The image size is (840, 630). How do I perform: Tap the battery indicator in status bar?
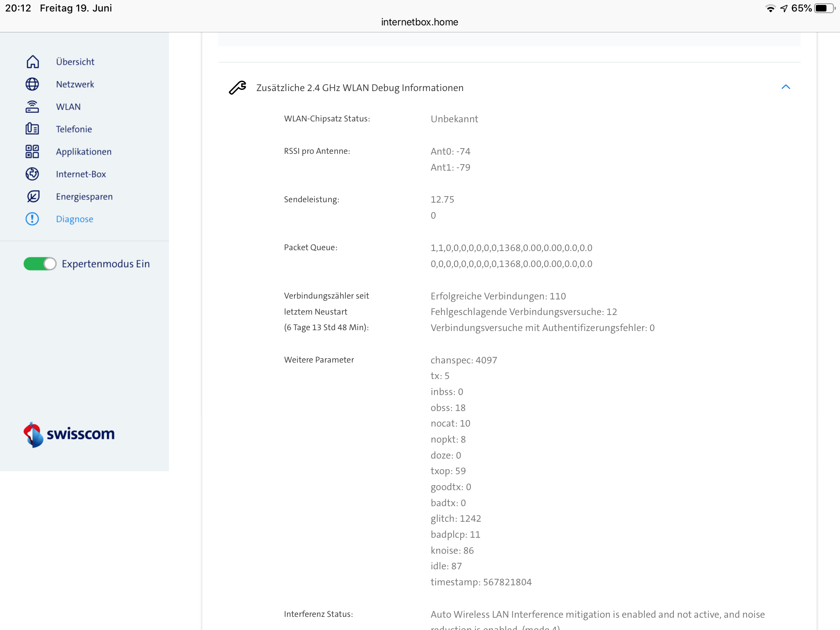[824, 8]
